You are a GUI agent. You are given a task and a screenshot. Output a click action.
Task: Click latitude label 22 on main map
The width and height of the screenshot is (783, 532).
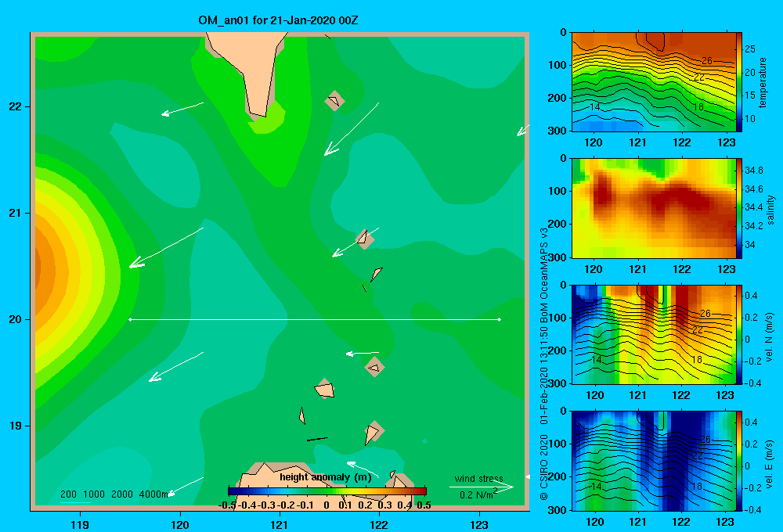click(x=15, y=107)
